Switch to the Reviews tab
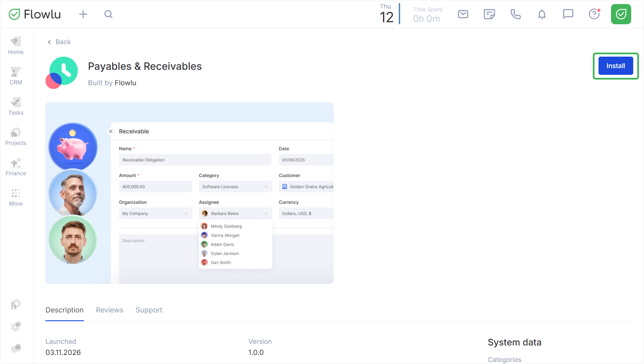This screenshot has width=644, height=364. (x=109, y=310)
